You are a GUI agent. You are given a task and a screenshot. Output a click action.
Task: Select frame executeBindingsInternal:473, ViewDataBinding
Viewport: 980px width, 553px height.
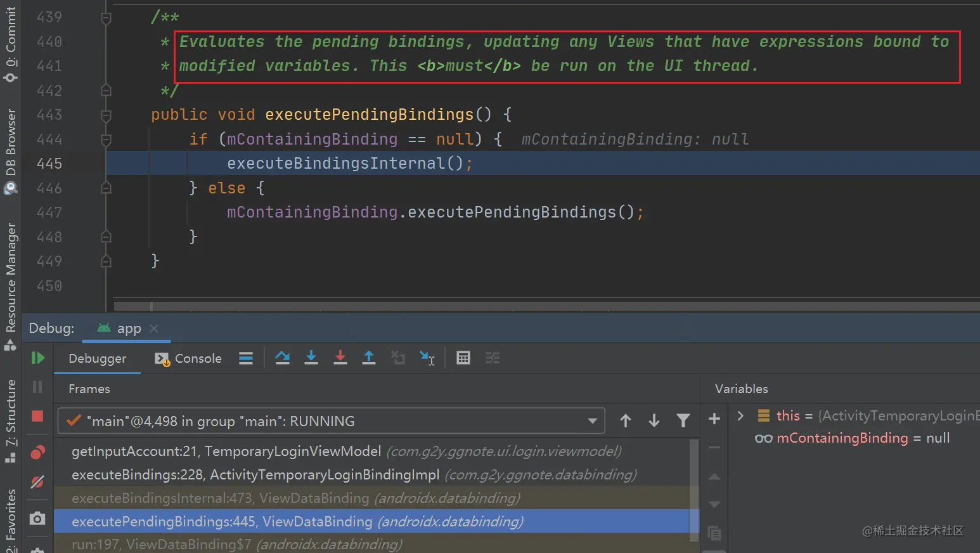coord(372,498)
